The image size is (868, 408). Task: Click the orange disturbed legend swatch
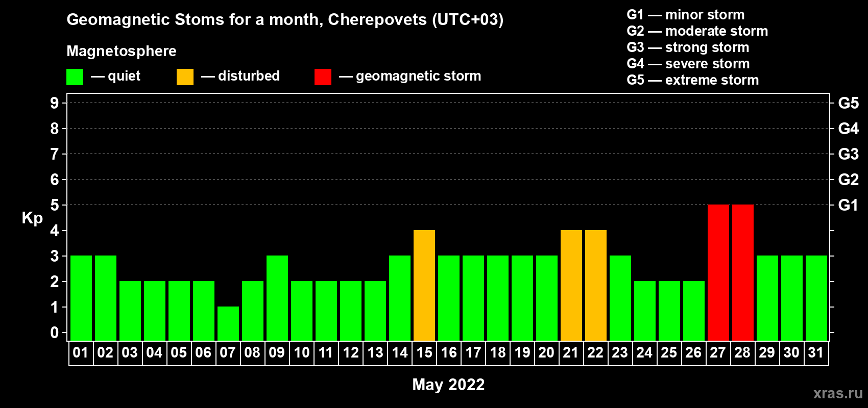[185, 77]
